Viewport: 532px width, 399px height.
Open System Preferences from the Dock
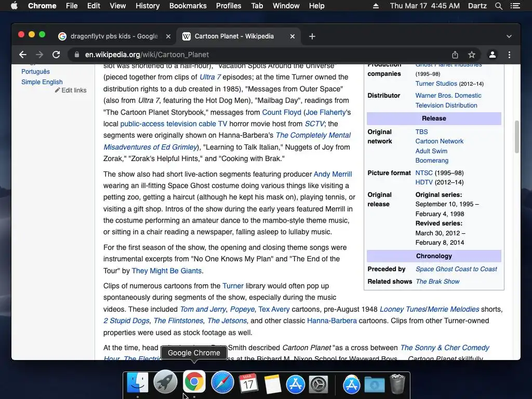(318, 384)
